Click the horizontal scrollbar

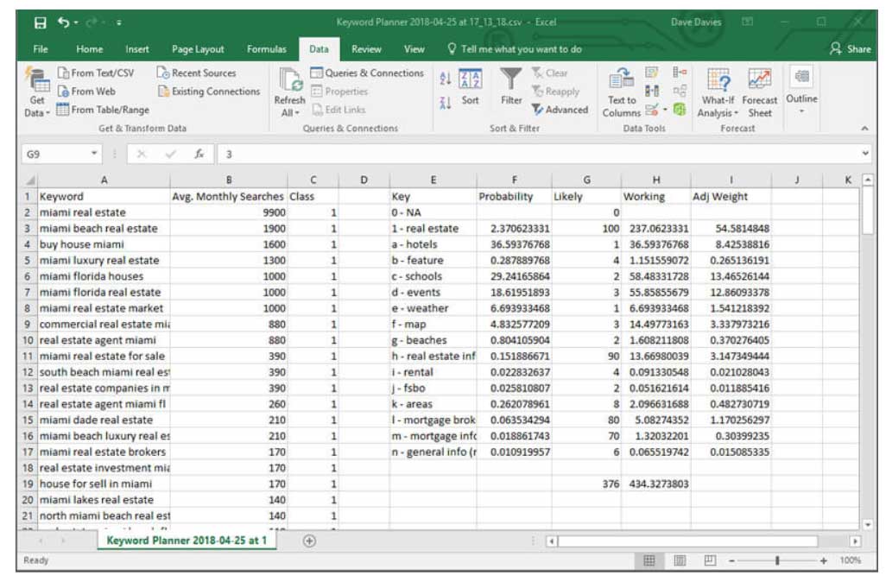coord(687,541)
